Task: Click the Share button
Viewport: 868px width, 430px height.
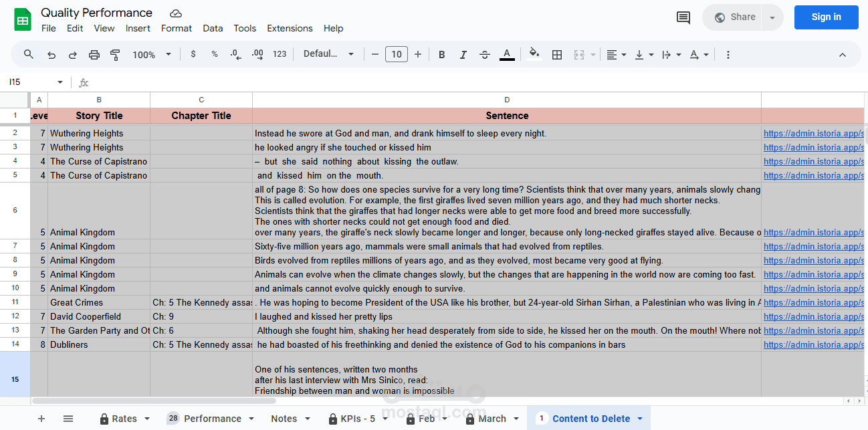Action: pyautogui.click(x=734, y=17)
